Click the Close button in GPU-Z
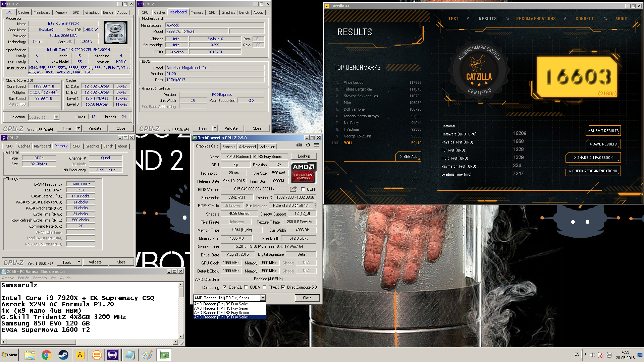The height and width of the screenshot is (362, 644). pyautogui.click(x=307, y=298)
